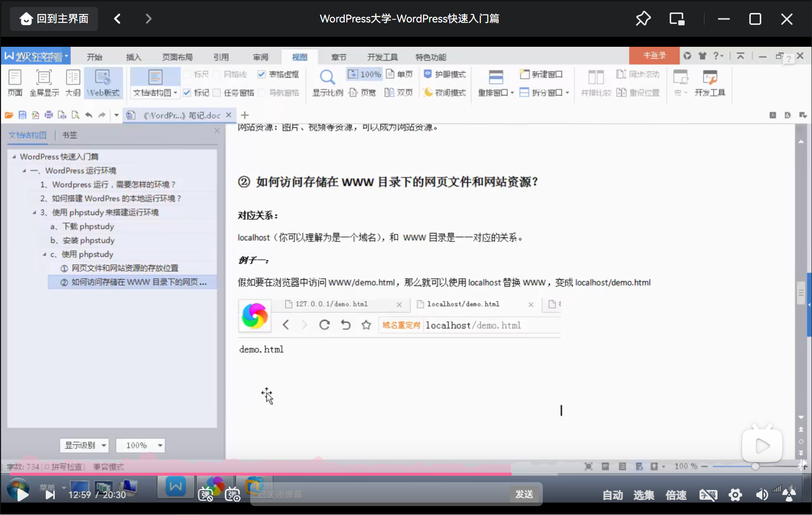This screenshot has width=812, height=515.
Task: Open the 拆分窗口 split window dropdown
Action: coord(544,93)
